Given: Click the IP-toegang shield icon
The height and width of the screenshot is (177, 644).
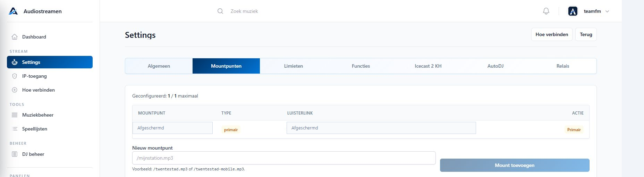Looking at the screenshot, I should [x=15, y=76].
